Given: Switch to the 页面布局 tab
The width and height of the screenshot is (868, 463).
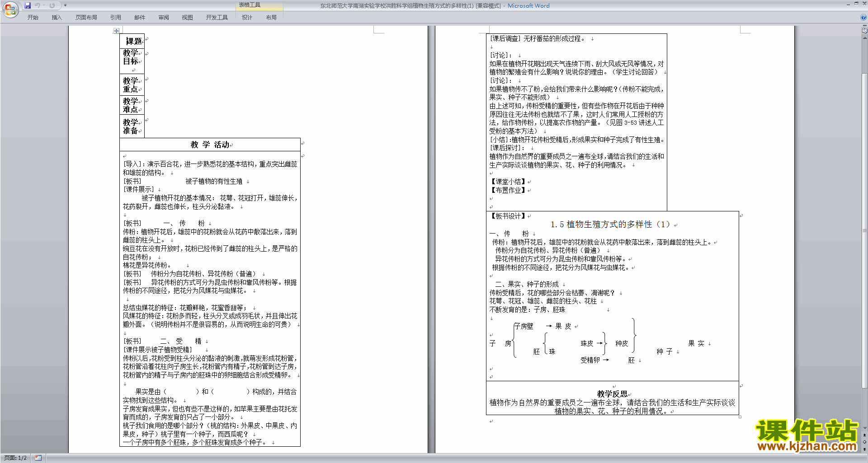Looking at the screenshot, I should [x=86, y=17].
